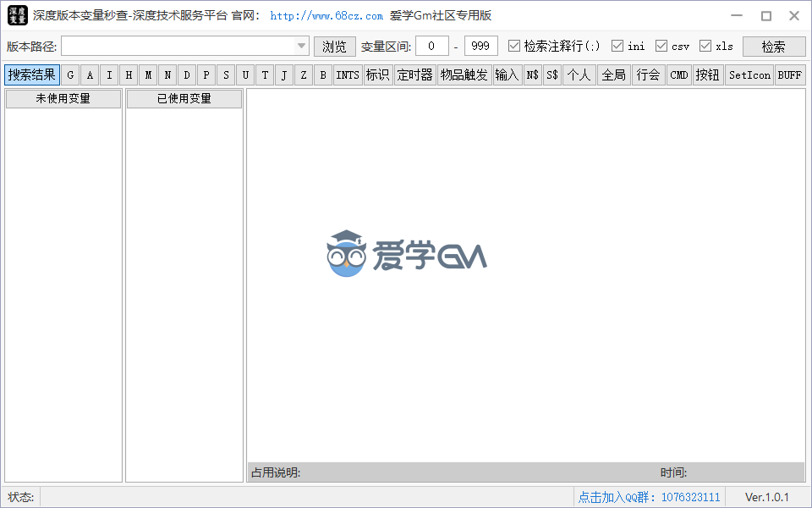812x508 pixels.
Task: Click the join QQ group link
Action: pos(649,497)
